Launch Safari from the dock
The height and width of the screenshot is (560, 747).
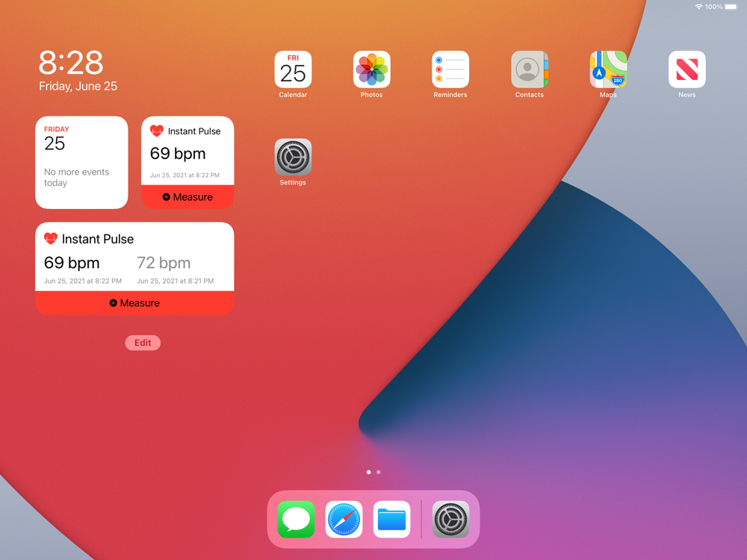(x=344, y=519)
